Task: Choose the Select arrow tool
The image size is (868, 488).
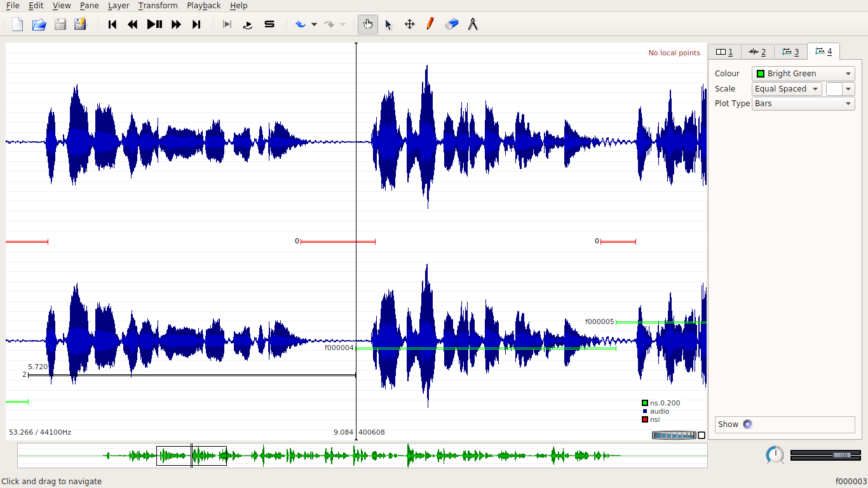Action: coord(389,24)
